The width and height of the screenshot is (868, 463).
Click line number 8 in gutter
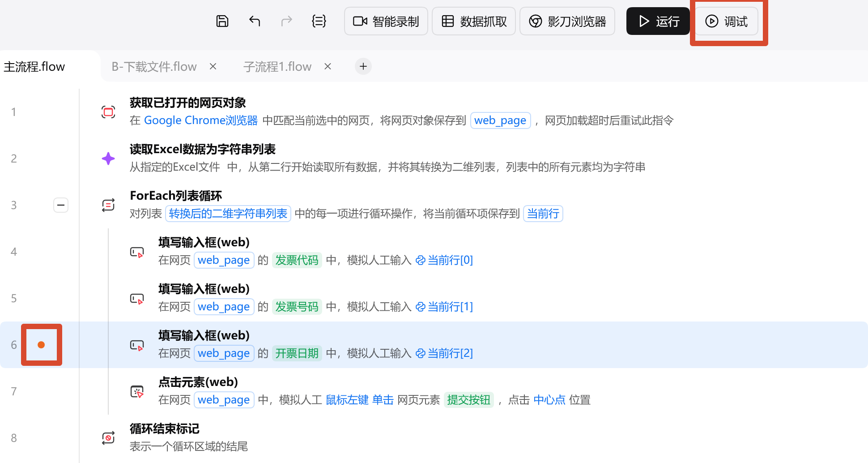(14, 438)
